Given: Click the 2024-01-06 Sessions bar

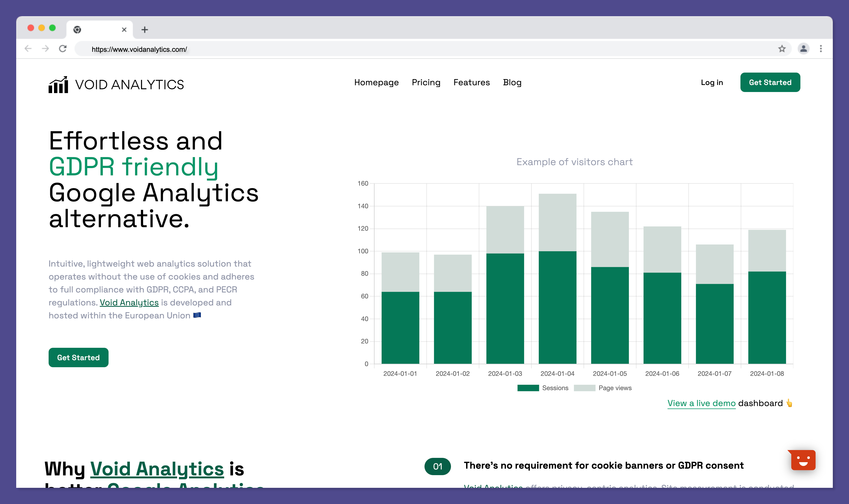Looking at the screenshot, I should [x=662, y=318].
